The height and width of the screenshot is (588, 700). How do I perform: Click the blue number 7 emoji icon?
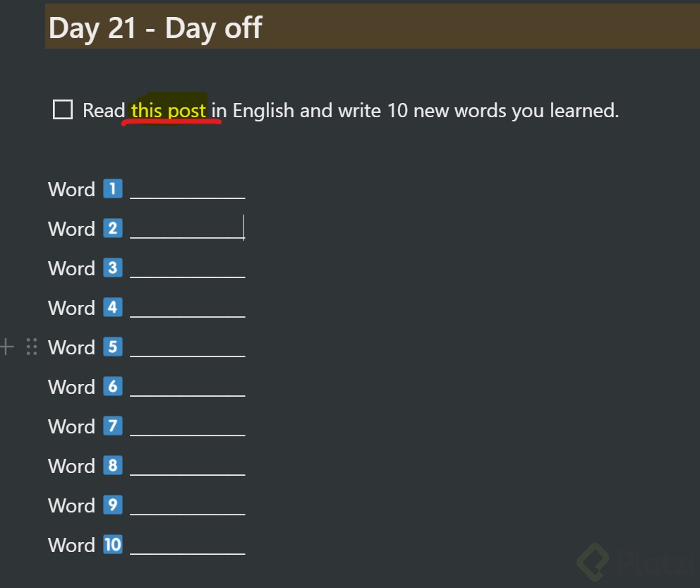(x=113, y=426)
